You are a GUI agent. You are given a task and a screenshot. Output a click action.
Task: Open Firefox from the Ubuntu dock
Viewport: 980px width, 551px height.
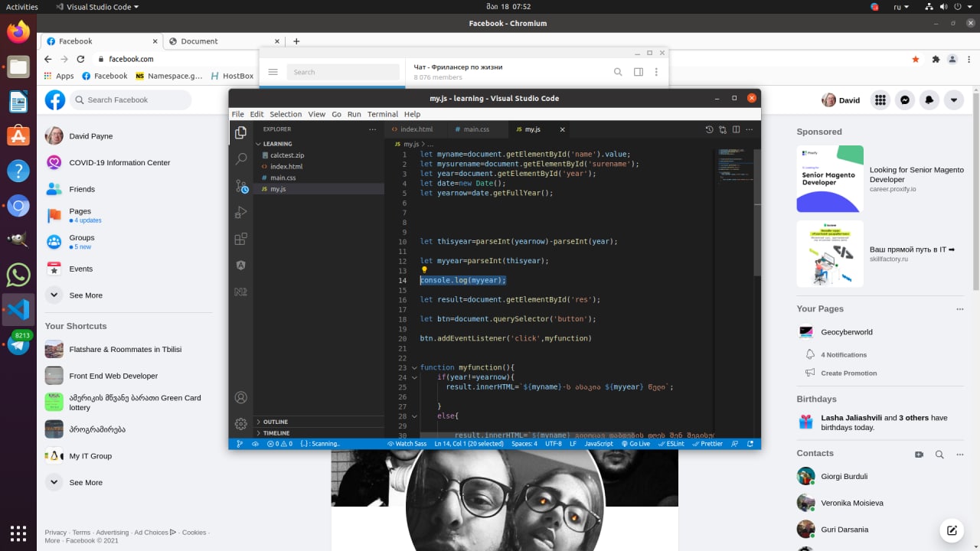tap(18, 31)
